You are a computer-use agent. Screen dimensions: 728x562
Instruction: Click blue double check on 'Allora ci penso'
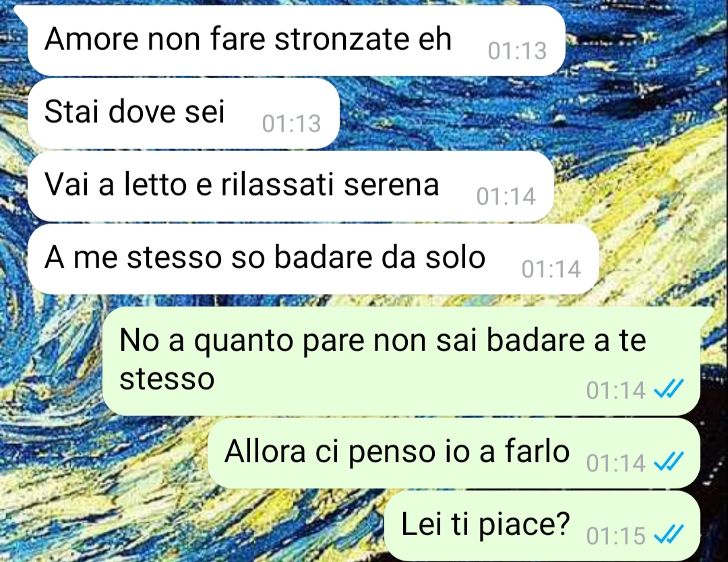point(669,462)
